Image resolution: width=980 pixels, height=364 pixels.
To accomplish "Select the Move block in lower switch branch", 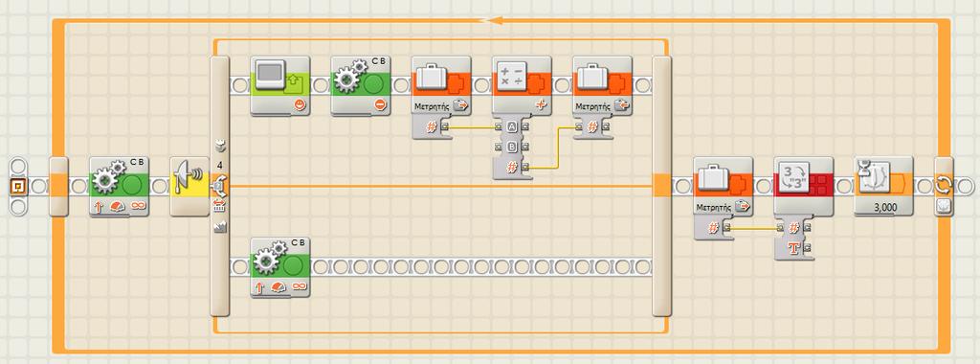I will point(280,267).
